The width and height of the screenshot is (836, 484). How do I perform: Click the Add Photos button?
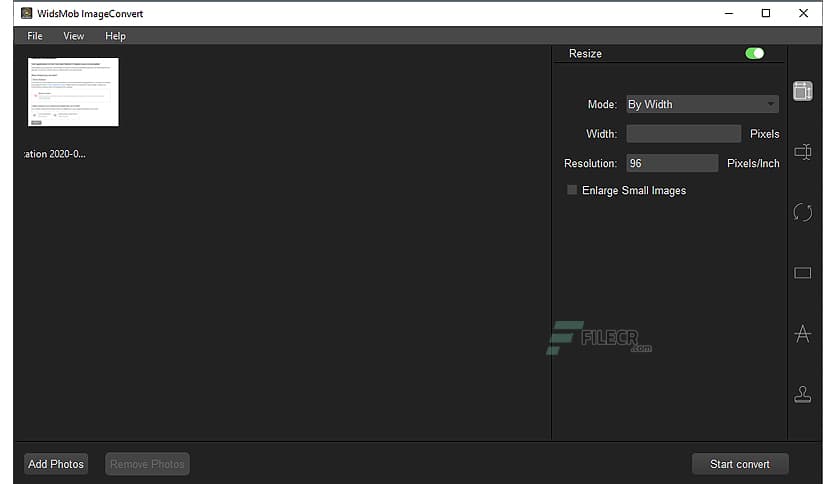point(56,464)
